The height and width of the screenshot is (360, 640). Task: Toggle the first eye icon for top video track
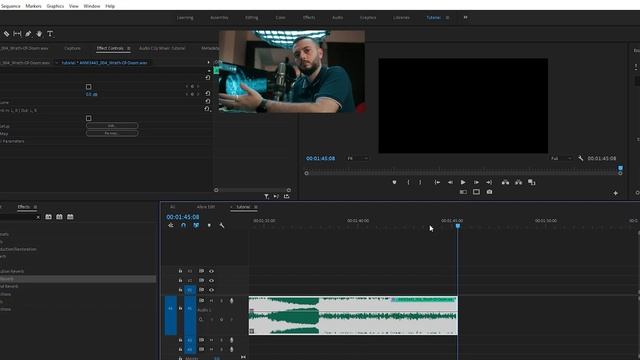pyautogui.click(x=211, y=271)
